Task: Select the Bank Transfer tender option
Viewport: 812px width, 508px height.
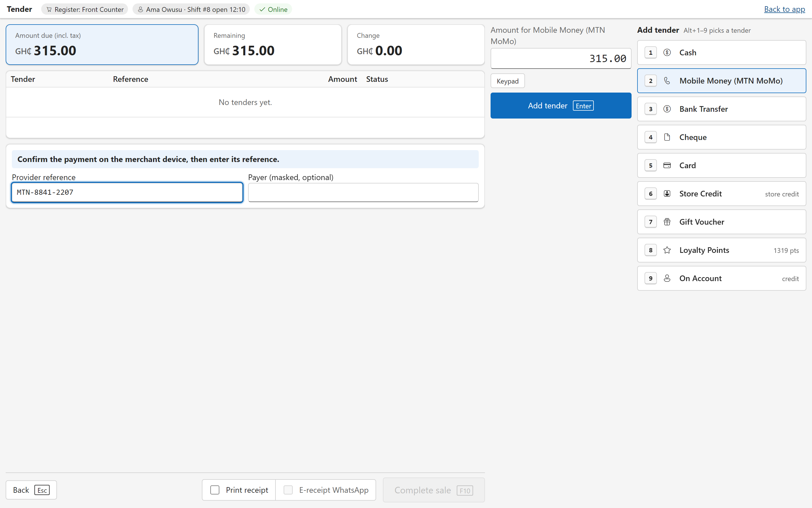Action: tap(721, 109)
